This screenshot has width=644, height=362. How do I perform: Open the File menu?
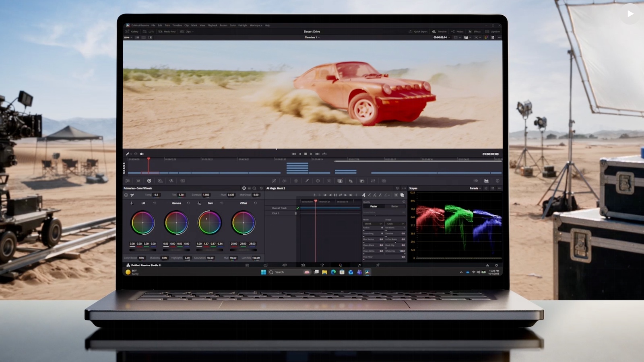153,25
